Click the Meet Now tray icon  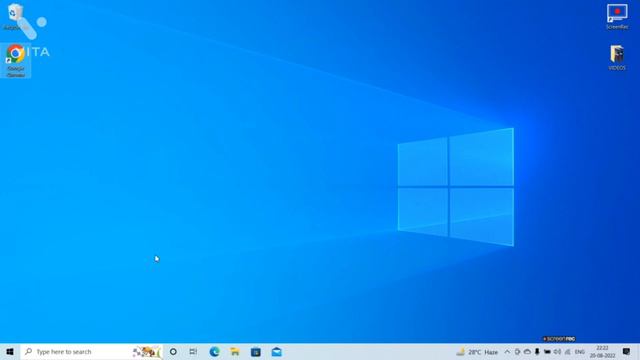(517, 351)
